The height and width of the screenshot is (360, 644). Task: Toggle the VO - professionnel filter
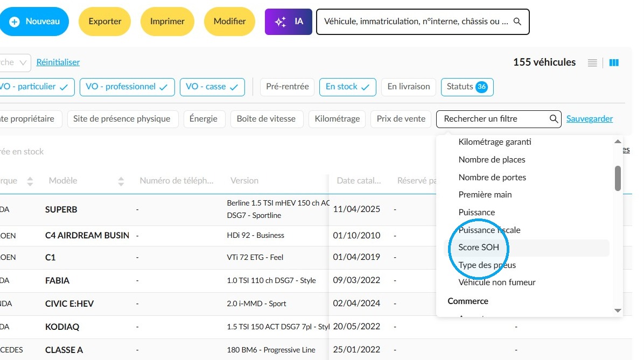pos(127,87)
